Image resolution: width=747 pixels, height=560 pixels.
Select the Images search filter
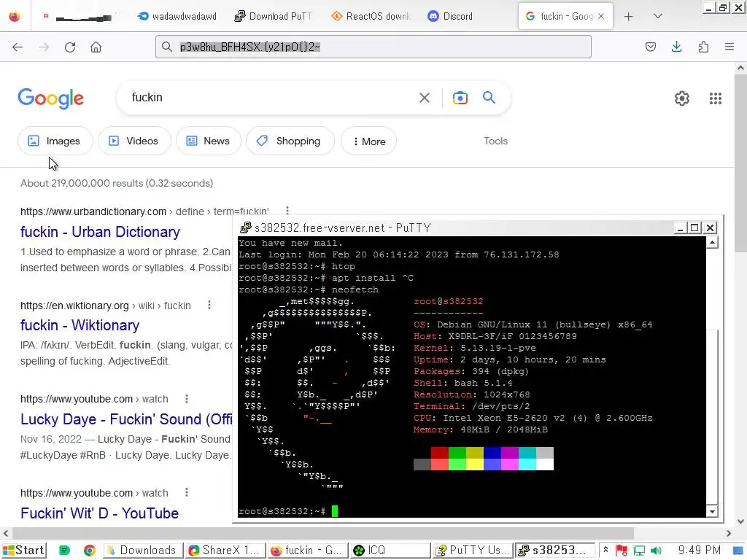(x=55, y=141)
